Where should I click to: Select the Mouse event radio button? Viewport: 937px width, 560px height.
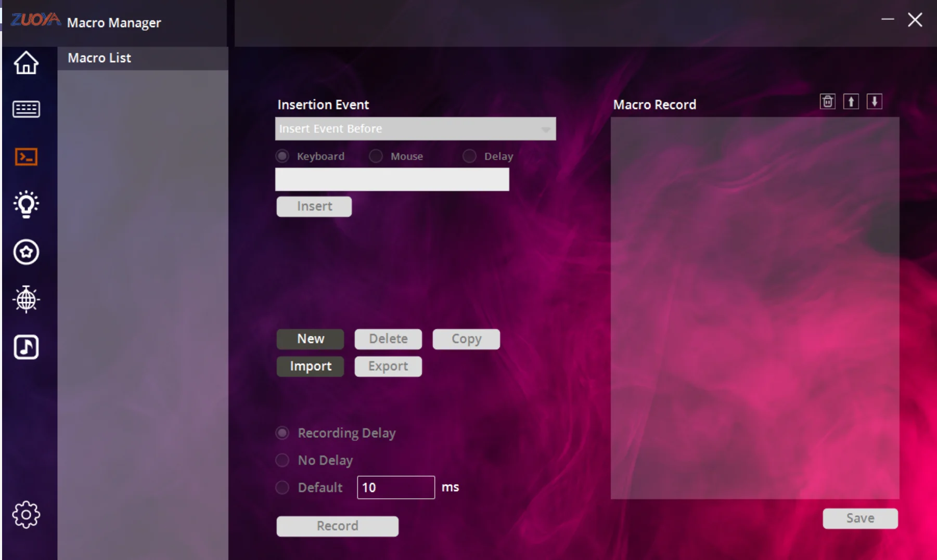tap(376, 156)
